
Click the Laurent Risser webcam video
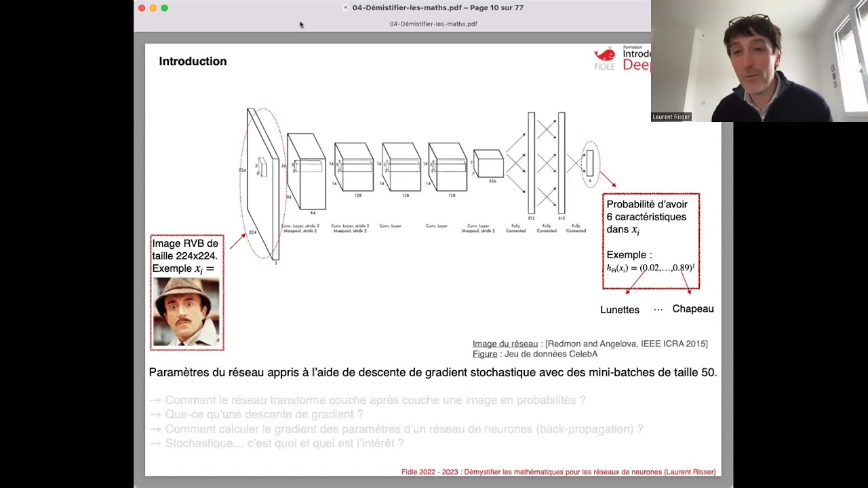click(x=759, y=61)
